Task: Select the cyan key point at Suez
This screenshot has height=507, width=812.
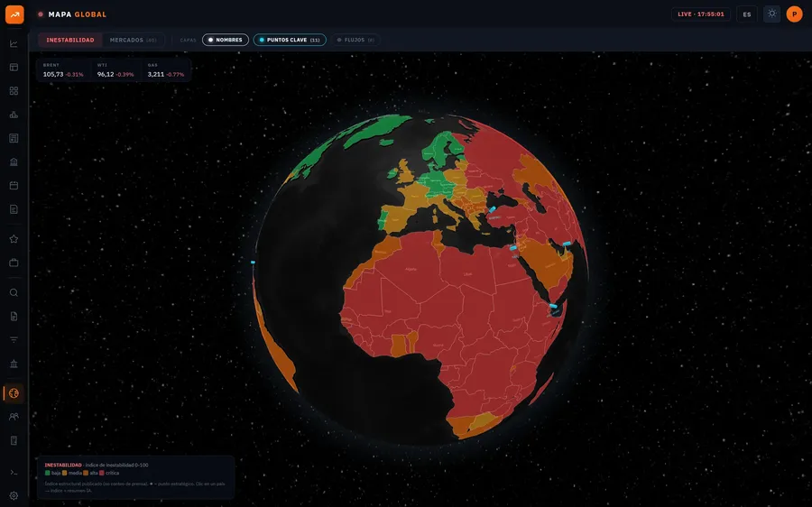Action: [513, 248]
